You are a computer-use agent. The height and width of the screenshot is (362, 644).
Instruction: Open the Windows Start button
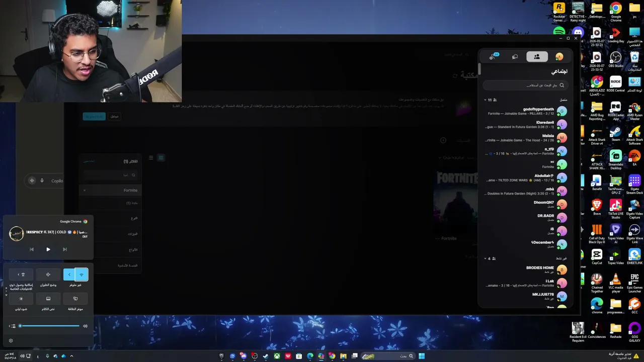point(422,356)
